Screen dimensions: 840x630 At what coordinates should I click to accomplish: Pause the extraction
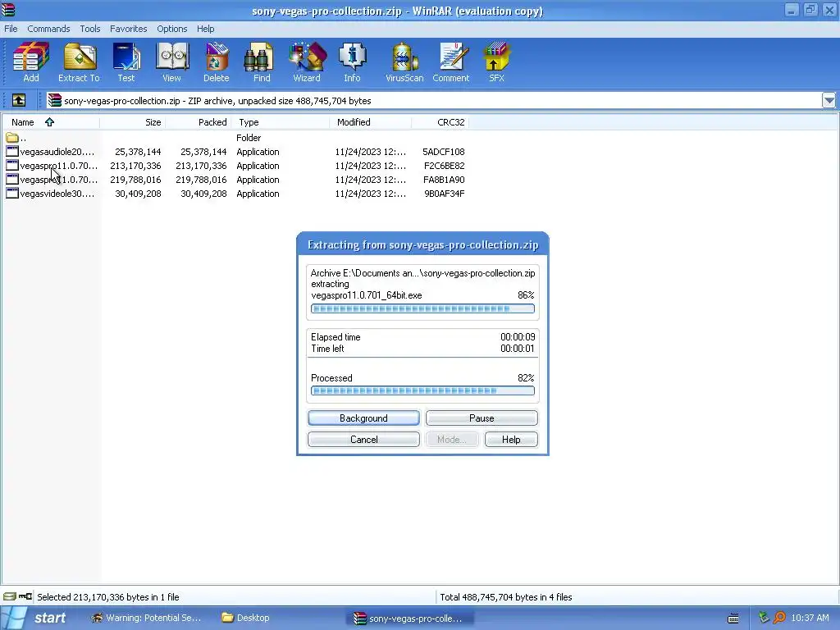pyautogui.click(x=482, y=418)
